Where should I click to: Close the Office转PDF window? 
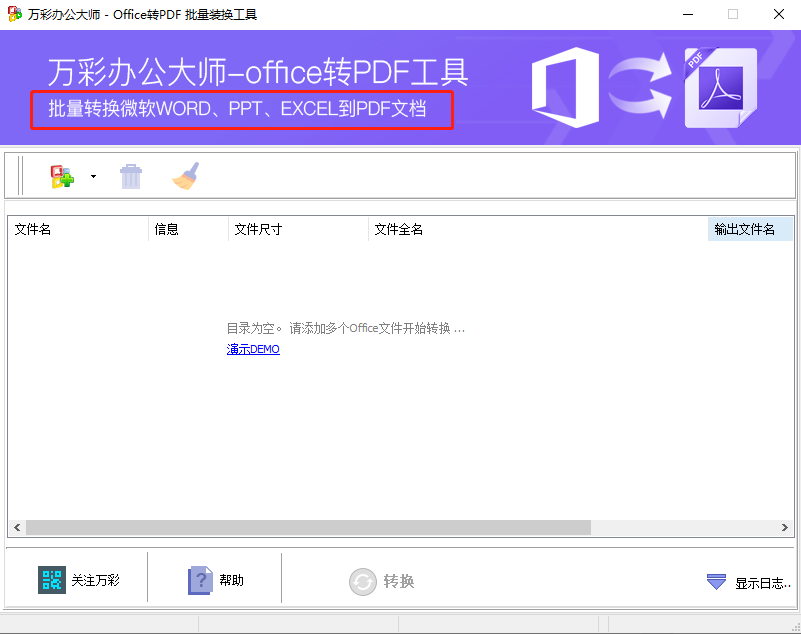click(x=779, y=14)
